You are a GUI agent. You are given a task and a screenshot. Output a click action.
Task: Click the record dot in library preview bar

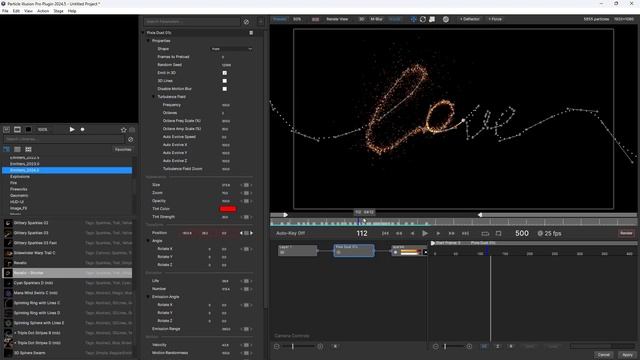[x=82, y=129]
